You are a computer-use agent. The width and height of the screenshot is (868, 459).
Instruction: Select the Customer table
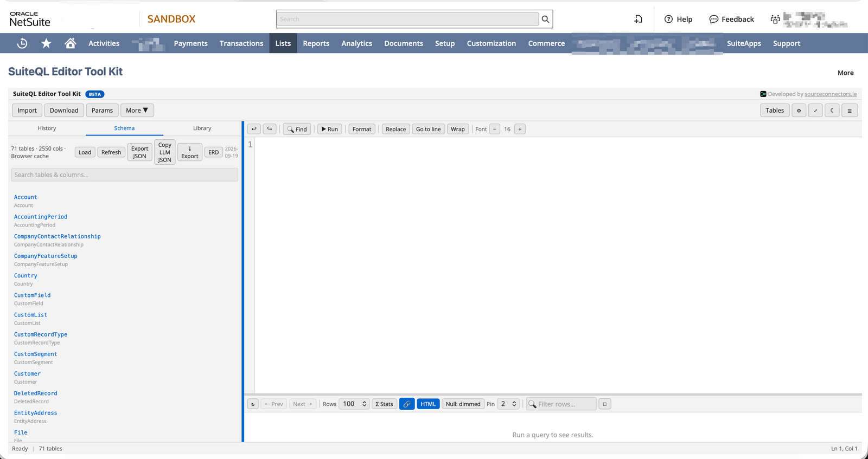click(x=27, y=374)
